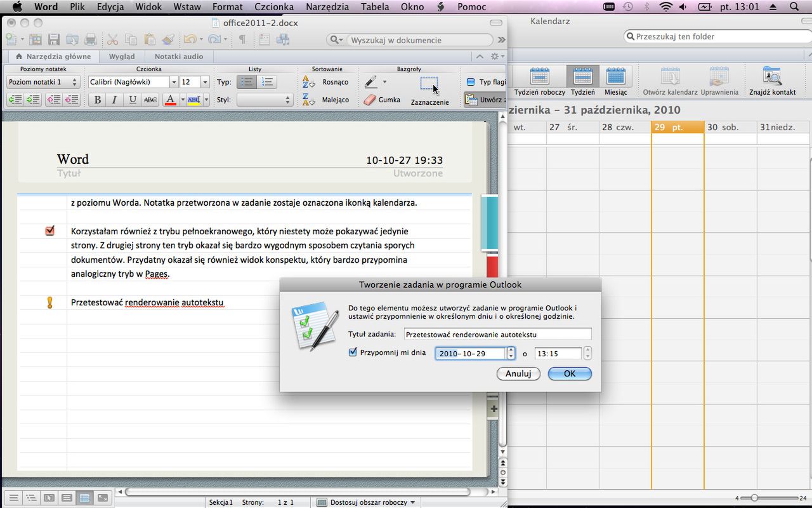Open the Tabela menu

point(375,7)
